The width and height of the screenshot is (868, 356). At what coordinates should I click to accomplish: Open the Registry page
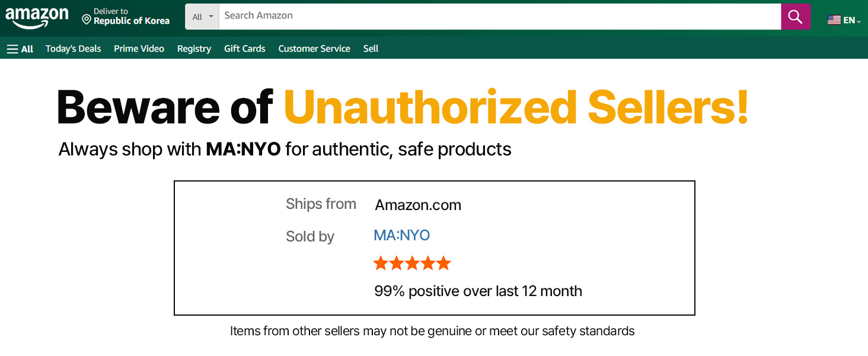click(x=194, y=49)
